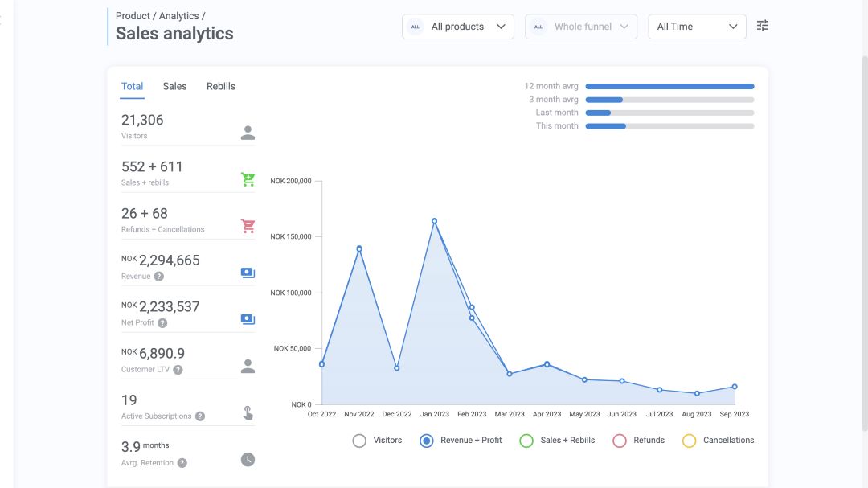The height and width of the screenshot is (488, 868).
Task: Select the Cancellations chart radio option
Action: [x=689, y=441]
